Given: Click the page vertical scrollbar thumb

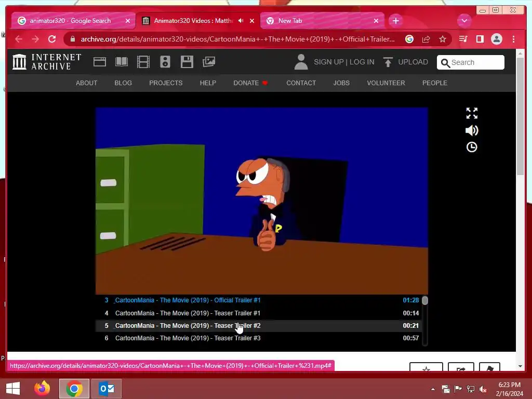Looking at the screenshot, I should pos(520,116).
